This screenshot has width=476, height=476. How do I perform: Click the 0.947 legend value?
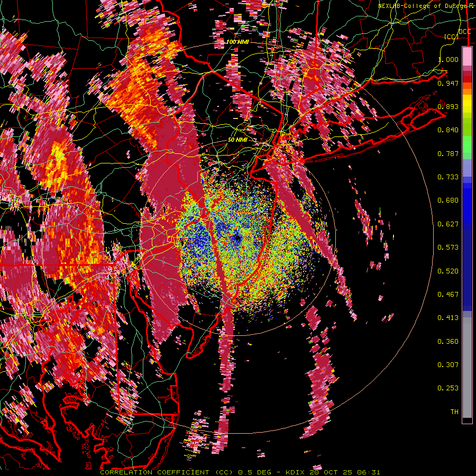448,83
